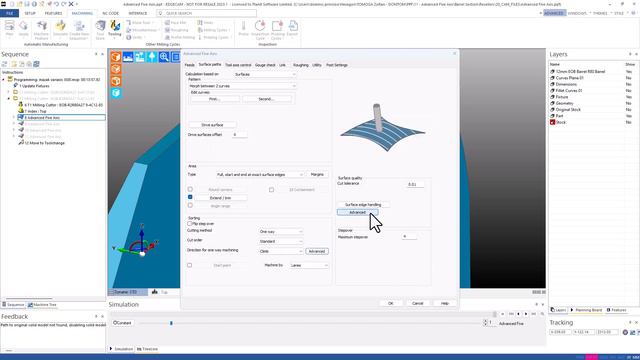Open the Cutting method dropdown
Screen dimensions: 640x360
pos(281,231)
